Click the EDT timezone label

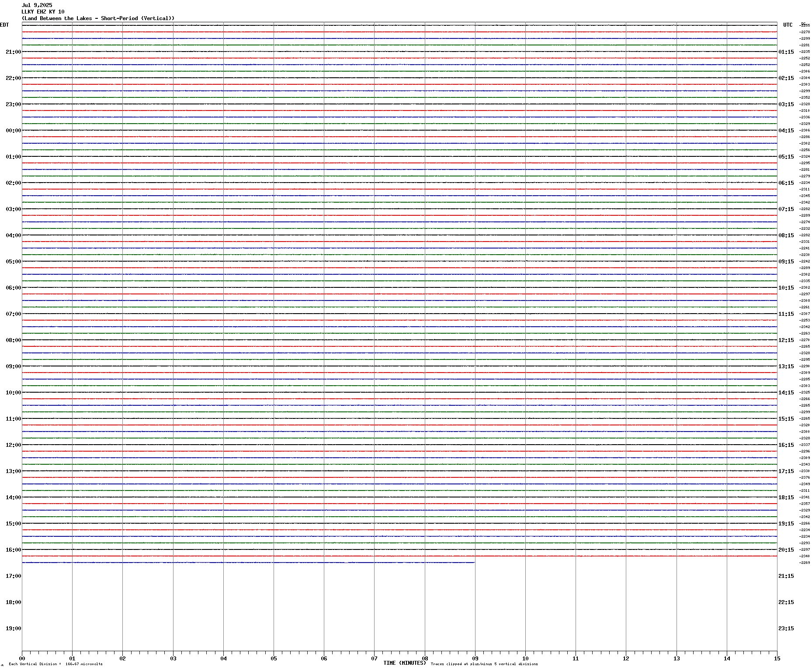[4, 25]
